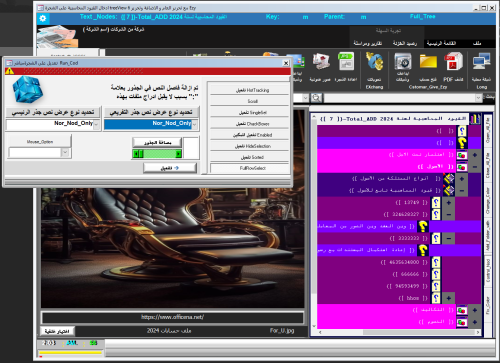Screen dimensions: 500x363
Task: Click the ornate chair background image
Action: [173, 247]
